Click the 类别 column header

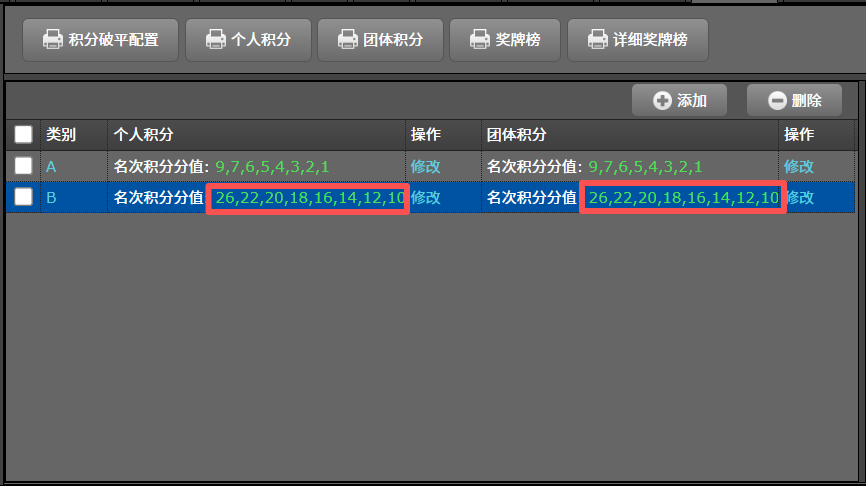(61, 134)
